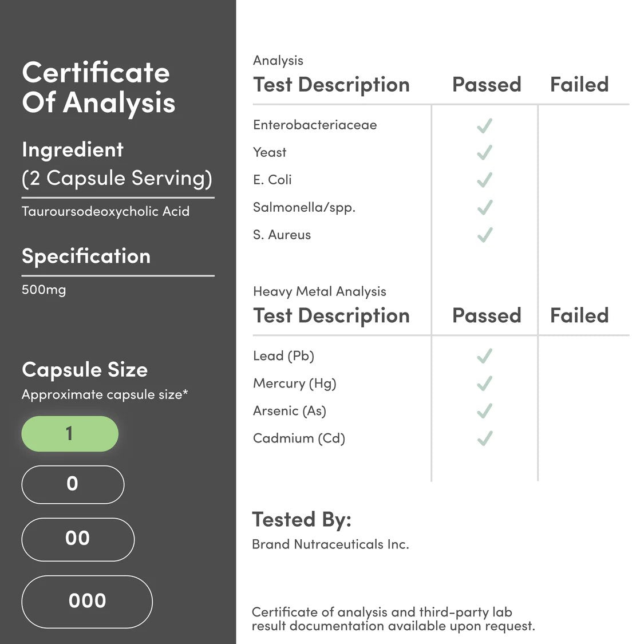Screen dimensions: 644x644
Task: Click the Lead (Pb) passed checkmark
Action: tap(484, 356)
